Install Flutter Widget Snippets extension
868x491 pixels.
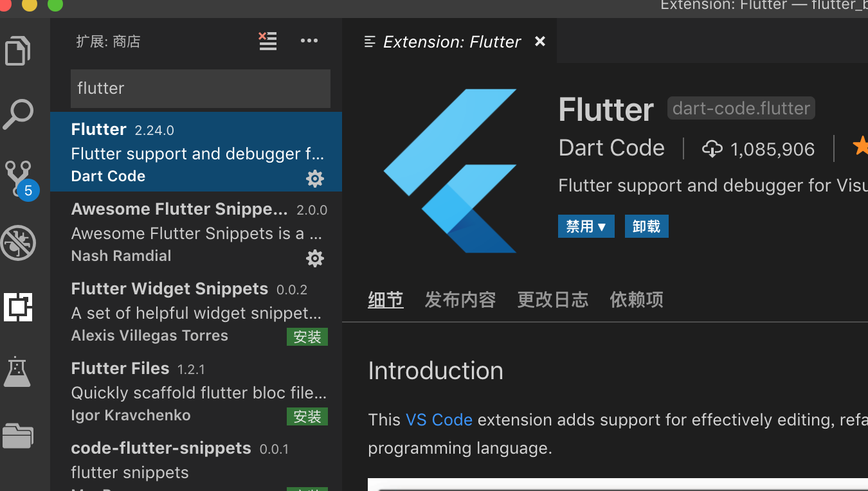[307, 337]
